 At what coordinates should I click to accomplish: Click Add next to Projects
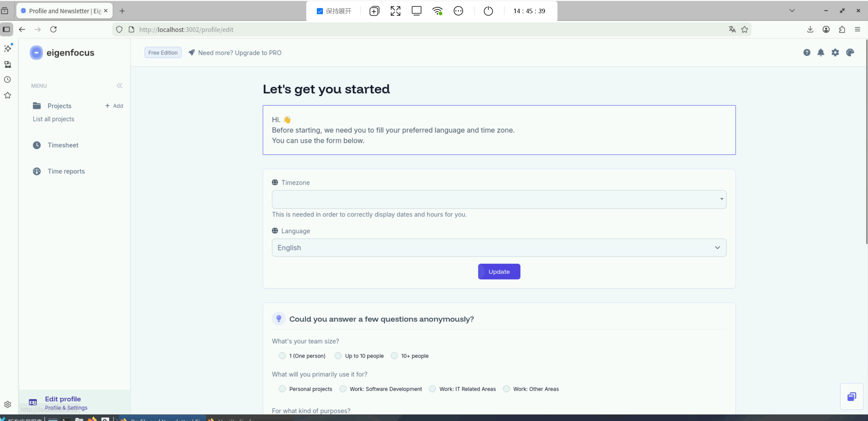pos(114,106)
